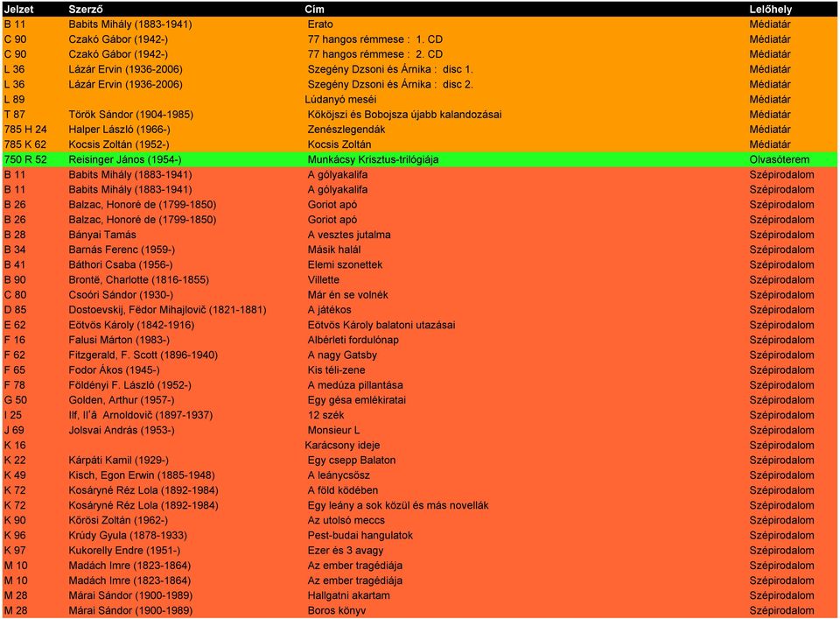This screenshot has width=840, height=619.
Task: Click author Báthori Csaba (1956-)
Action: (121, 264)
